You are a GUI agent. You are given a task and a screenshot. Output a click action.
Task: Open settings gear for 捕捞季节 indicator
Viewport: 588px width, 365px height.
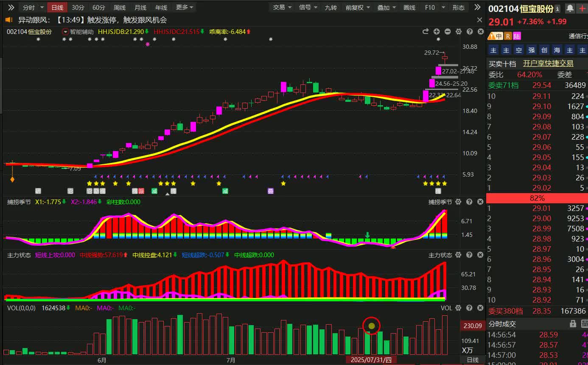click(459, 202)
